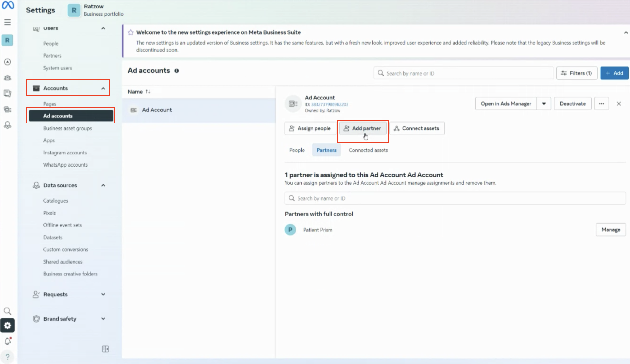Open Shared audiences

click(63, 262)
